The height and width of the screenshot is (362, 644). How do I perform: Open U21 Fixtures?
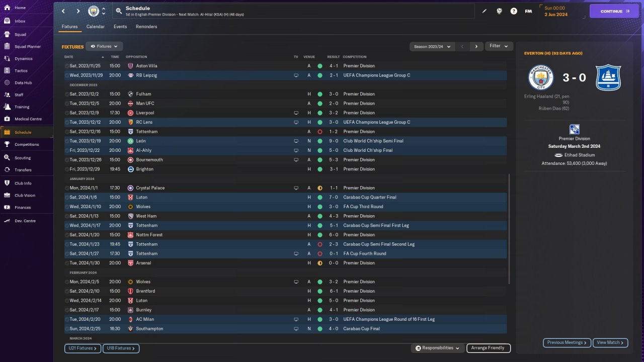coord(83,348)
